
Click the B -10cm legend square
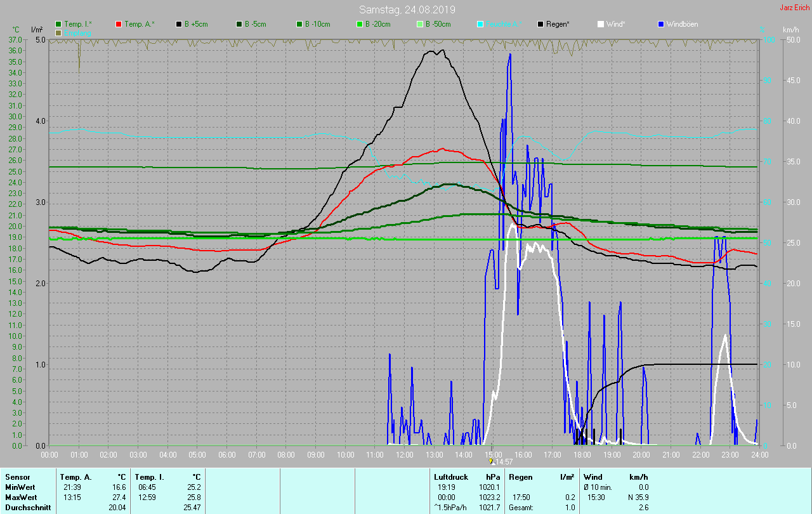click(299, 24)
